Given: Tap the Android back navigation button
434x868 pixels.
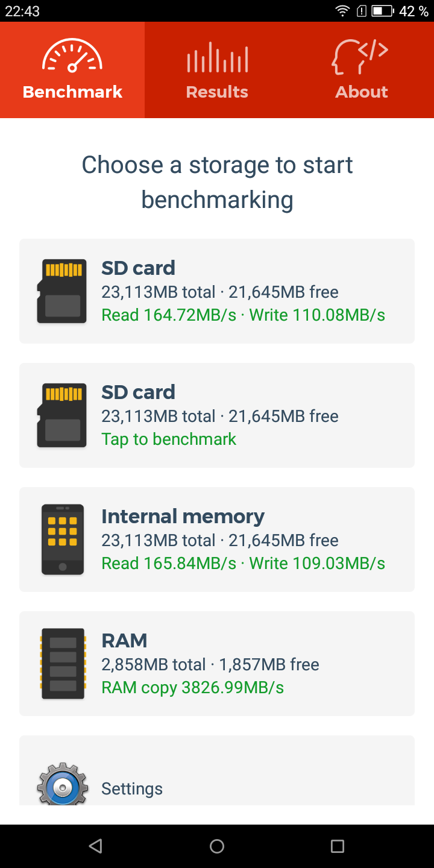Looking at the screenshot, I should (95, 846).
